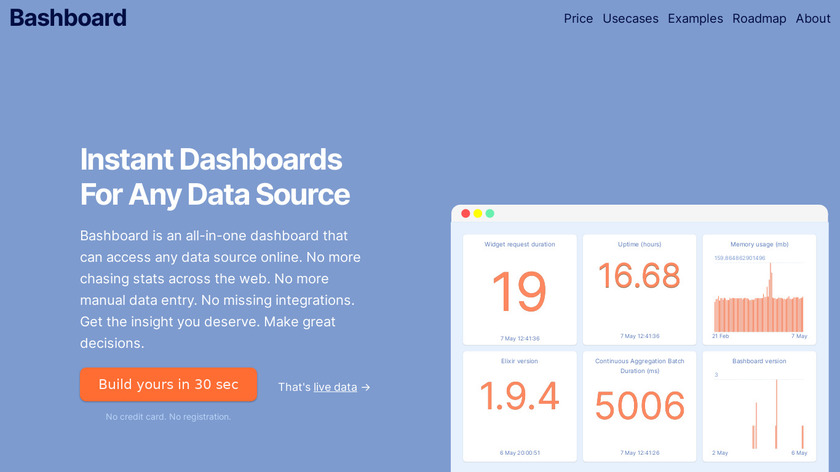The image size is (840, 472).
Task: Click the Bashboard version title
Action: click(759, 361)
